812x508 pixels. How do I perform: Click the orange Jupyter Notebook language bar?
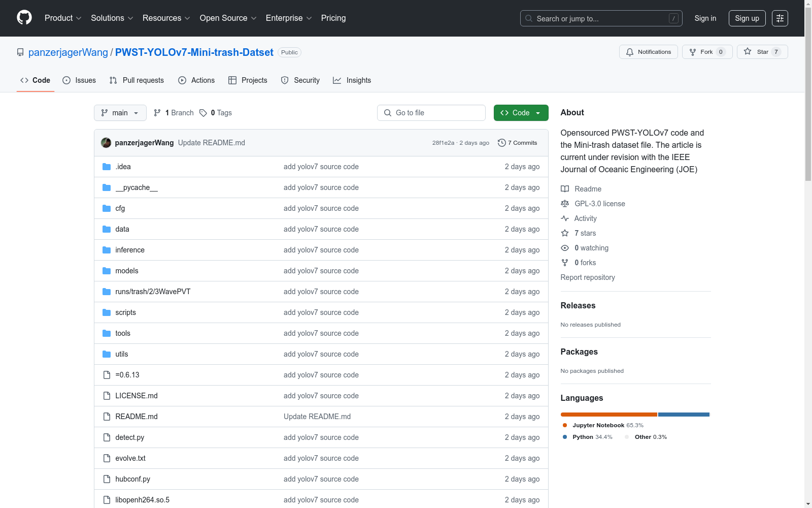(x=609, y=415)
